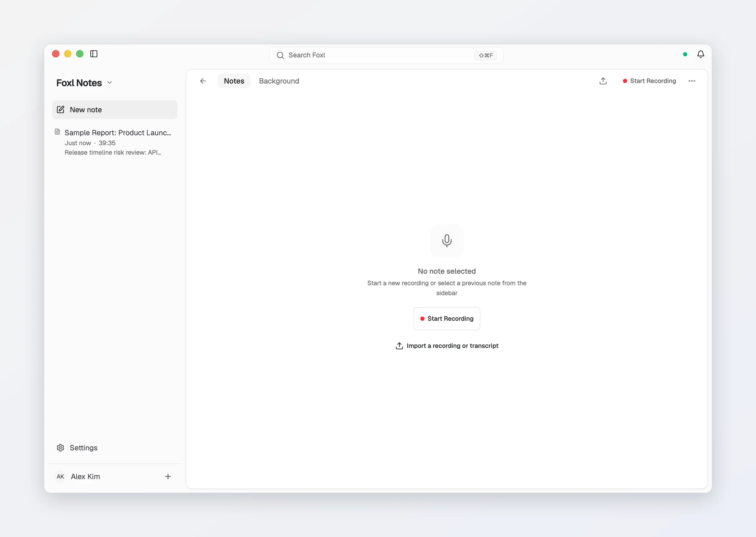Click the Alex Kim account name
756x537 pixels.
(x=85, y=476)
